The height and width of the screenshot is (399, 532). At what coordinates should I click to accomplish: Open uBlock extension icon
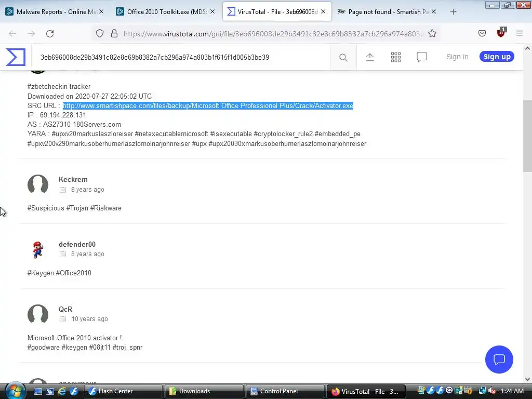coord(501,33)
